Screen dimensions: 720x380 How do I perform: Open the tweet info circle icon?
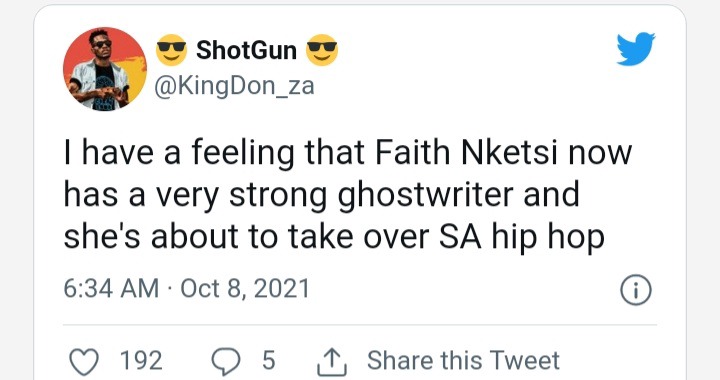click(x=636, y=290)
